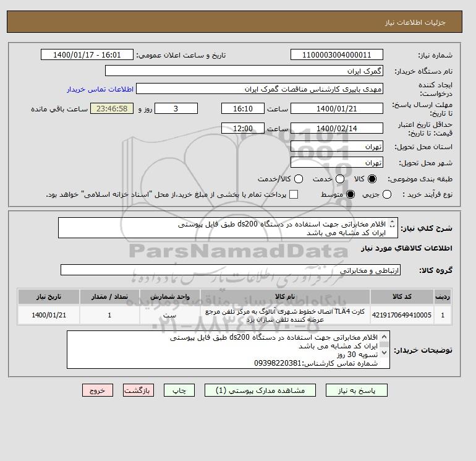
Task: Select the خدمت radio button
Action: (x=340, y=179)
